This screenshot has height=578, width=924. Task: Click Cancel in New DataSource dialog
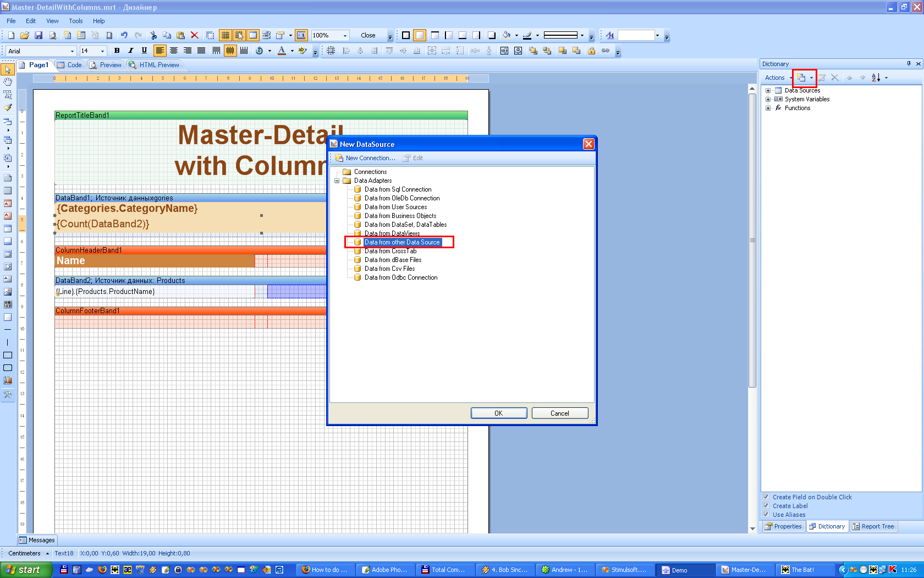click(x=560, y=413)
